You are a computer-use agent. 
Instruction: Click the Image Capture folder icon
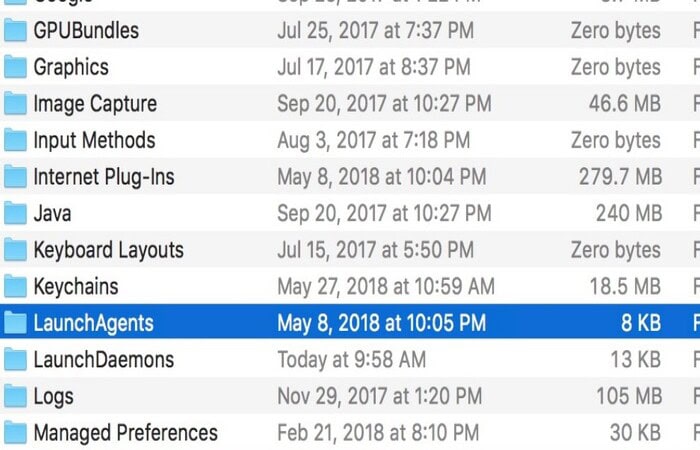click(15, 104)
